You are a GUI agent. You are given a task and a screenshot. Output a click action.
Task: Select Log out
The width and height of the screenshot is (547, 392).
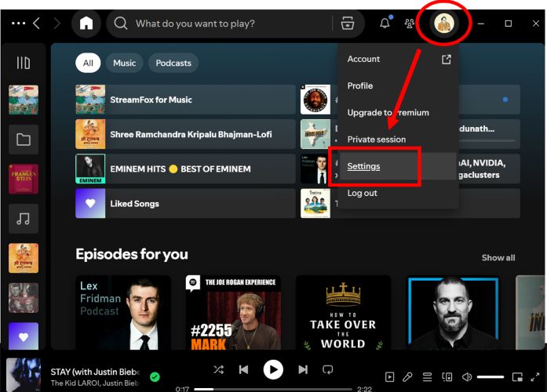click(398, 193)
